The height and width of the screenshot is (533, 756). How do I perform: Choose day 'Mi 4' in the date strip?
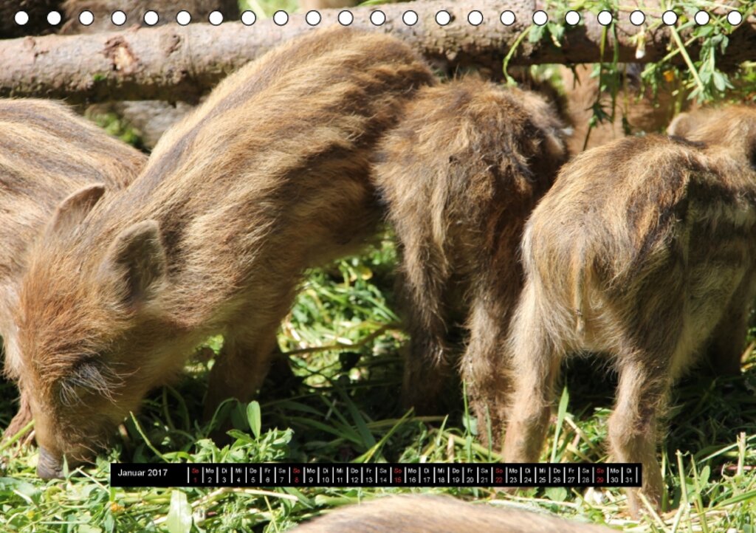[x=238, y=475]
